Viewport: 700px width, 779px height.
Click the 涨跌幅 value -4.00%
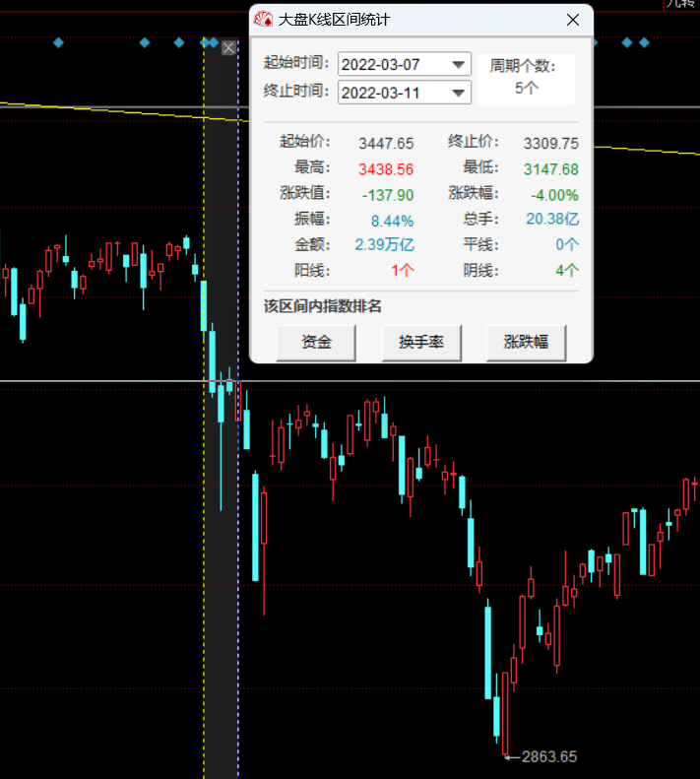pos(554,195)
